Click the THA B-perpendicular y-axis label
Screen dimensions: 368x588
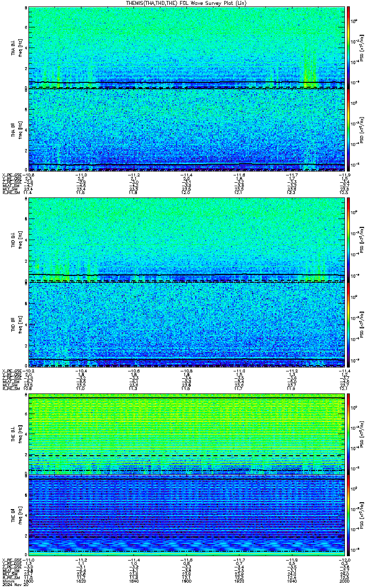click(14, 48)
